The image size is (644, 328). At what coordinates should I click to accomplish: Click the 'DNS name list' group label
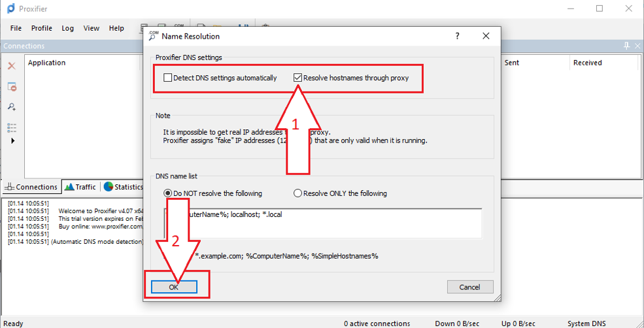(176, 176)
